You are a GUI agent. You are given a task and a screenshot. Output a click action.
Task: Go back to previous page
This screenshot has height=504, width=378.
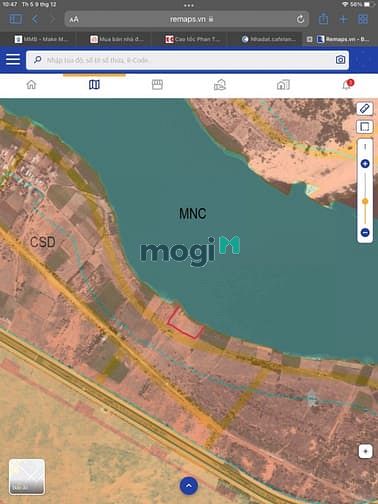click(x=35, y=19)
